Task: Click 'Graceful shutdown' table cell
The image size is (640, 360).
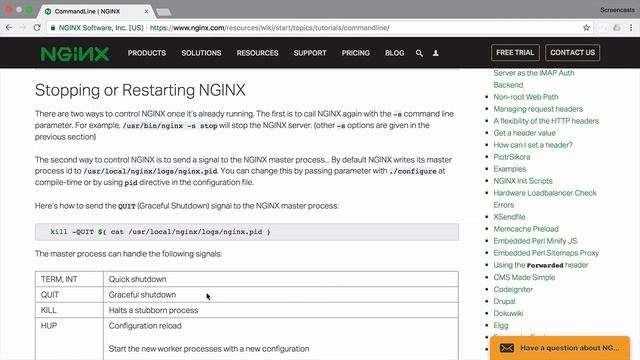Action: pos(281,295)
